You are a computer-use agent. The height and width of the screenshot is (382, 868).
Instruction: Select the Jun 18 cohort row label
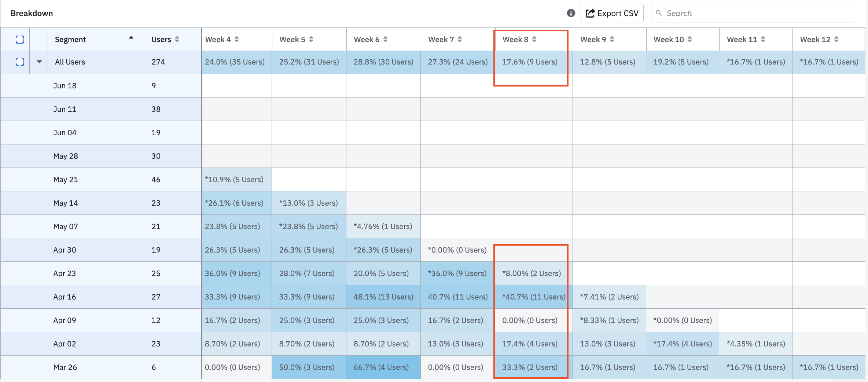[x=65, y=86]
